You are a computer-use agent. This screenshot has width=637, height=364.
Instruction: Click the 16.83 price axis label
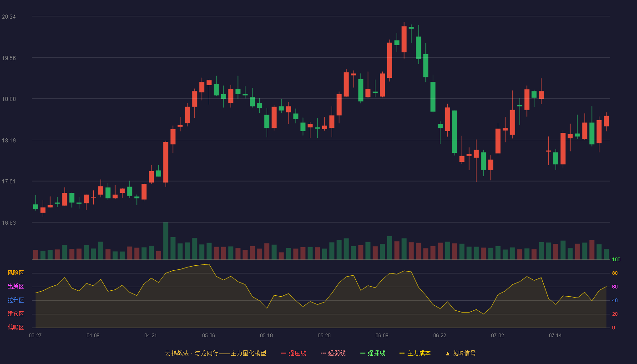pos(9,222)
